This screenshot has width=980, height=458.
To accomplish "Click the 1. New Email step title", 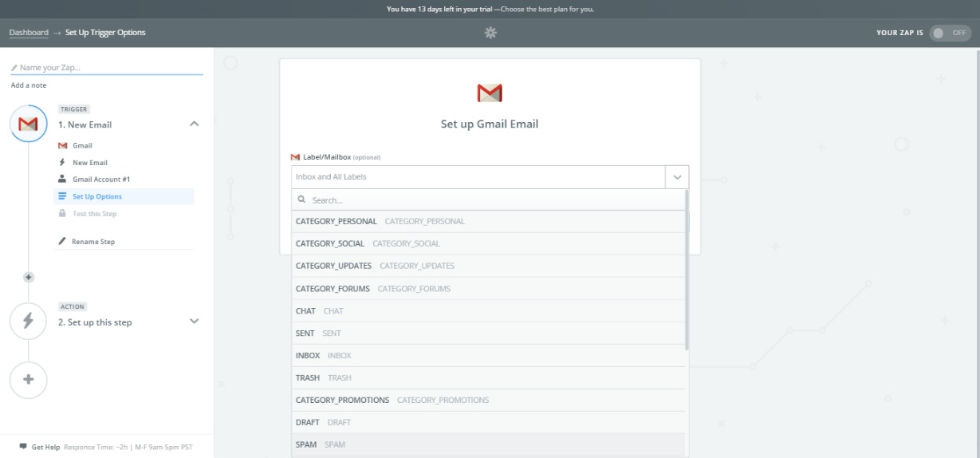I will click(x=85, y=124).
